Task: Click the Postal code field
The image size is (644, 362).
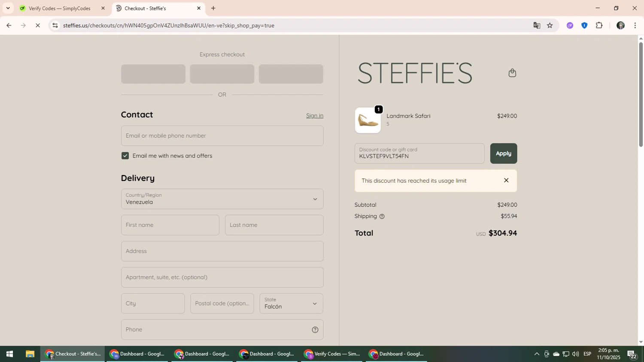Action: click(x=222, y=304)
